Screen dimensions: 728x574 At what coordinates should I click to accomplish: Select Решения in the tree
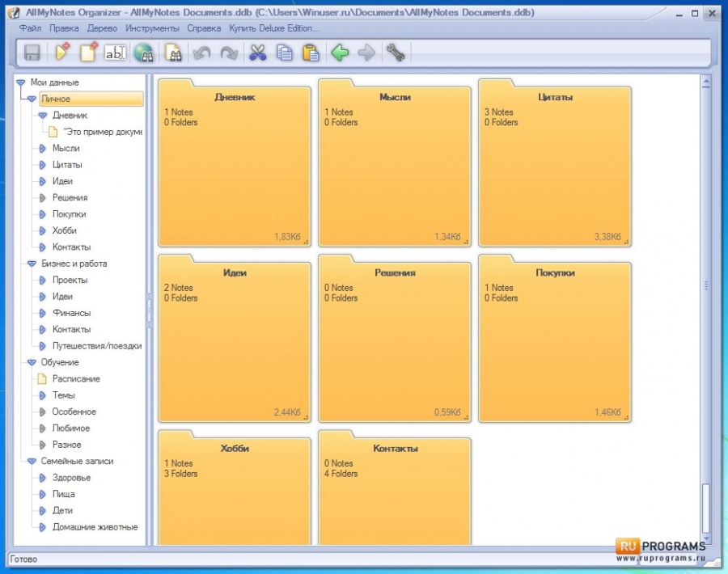(x=70, y=198)
